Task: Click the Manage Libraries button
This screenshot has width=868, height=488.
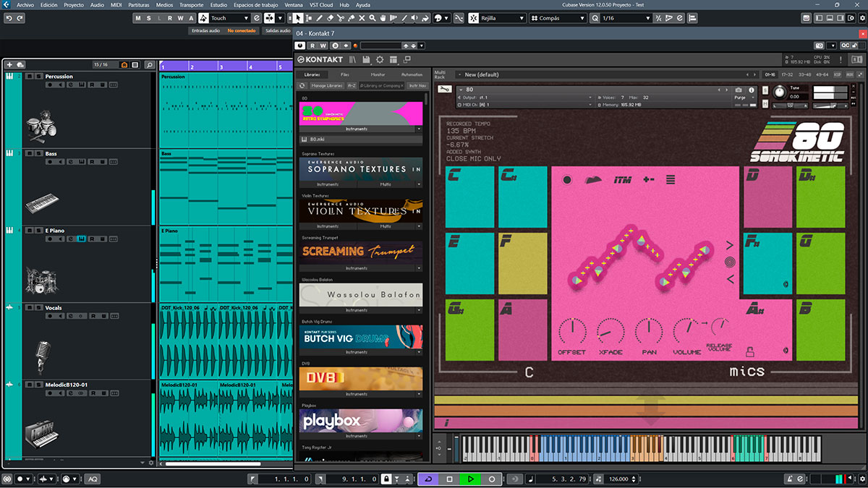Action: pyautogui.click(x=327, y=85)
